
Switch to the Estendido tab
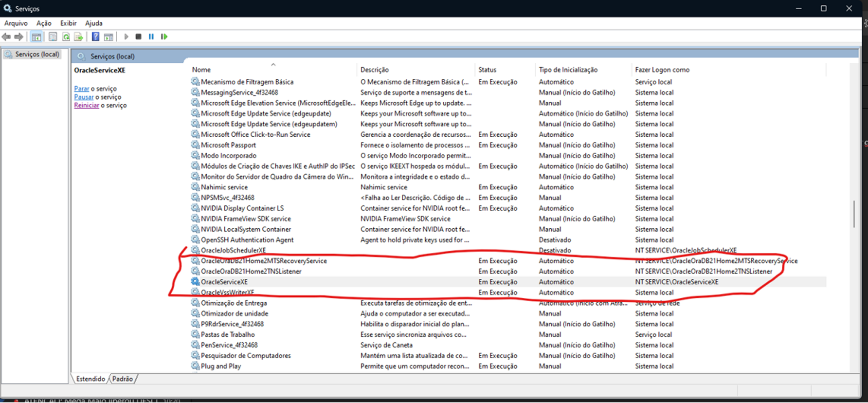point(90,379)
